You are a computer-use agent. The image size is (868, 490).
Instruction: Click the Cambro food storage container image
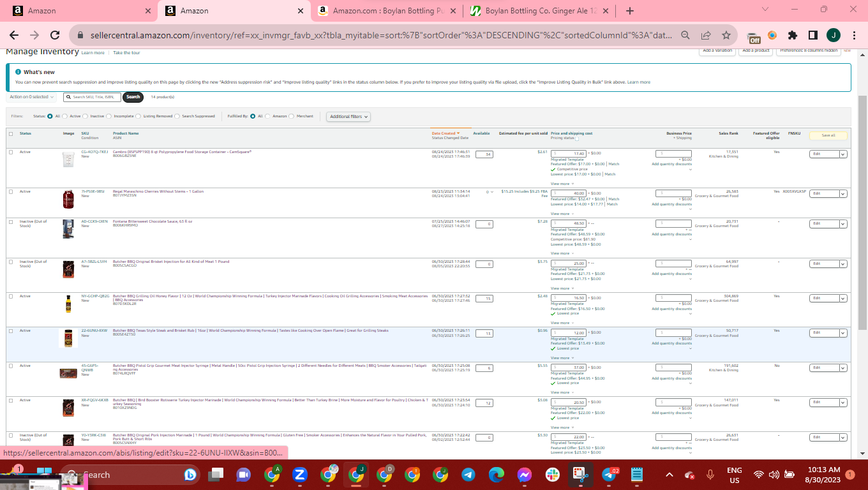click(x=68, y=160)
